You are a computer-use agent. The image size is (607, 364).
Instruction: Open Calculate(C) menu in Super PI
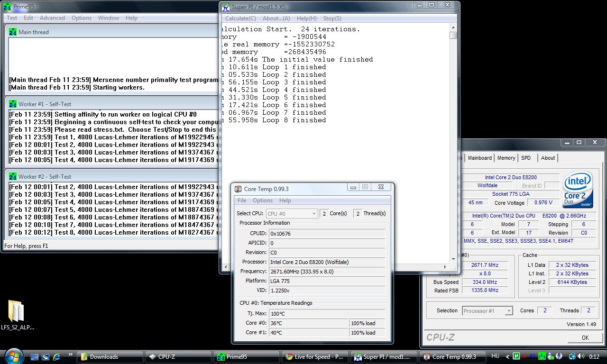pyautogui.click(x=240, y=18)
